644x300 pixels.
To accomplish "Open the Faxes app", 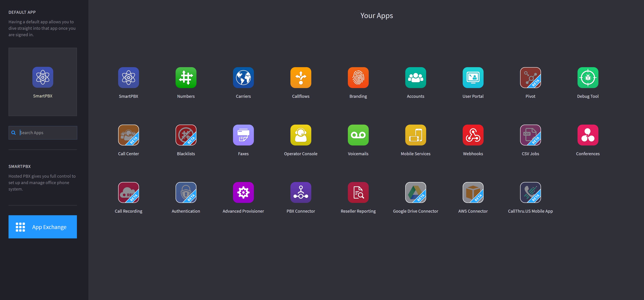I will point(243,135).
